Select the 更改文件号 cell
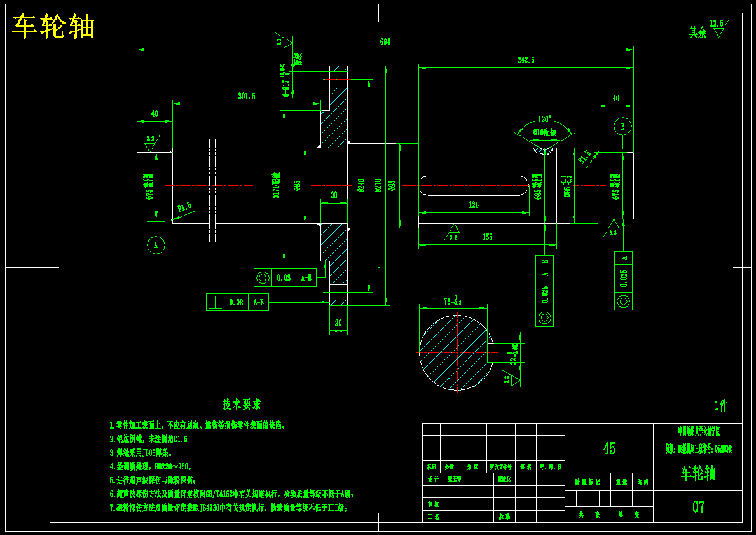The height and width of the screenshot is (535, 756). tap(502, 467)
